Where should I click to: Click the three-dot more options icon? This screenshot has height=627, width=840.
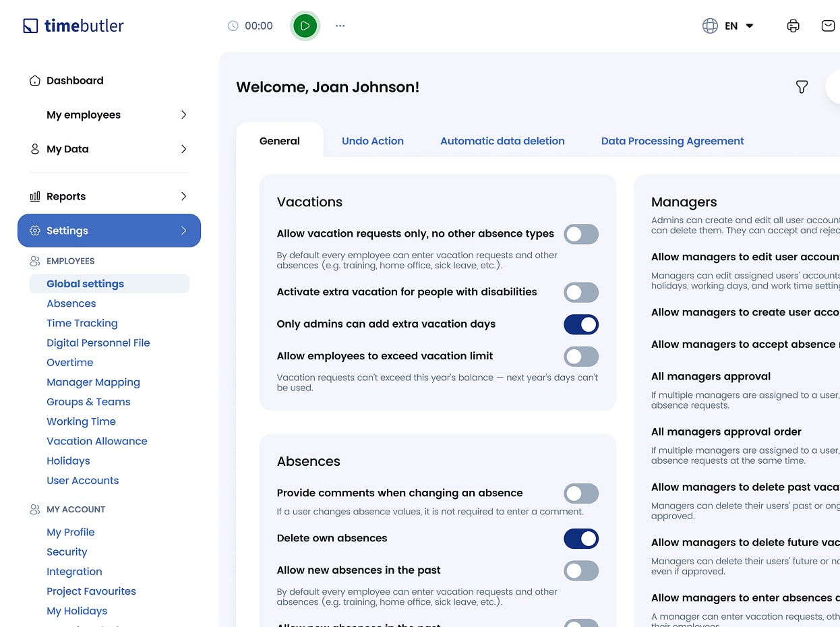tap(340, 26)
